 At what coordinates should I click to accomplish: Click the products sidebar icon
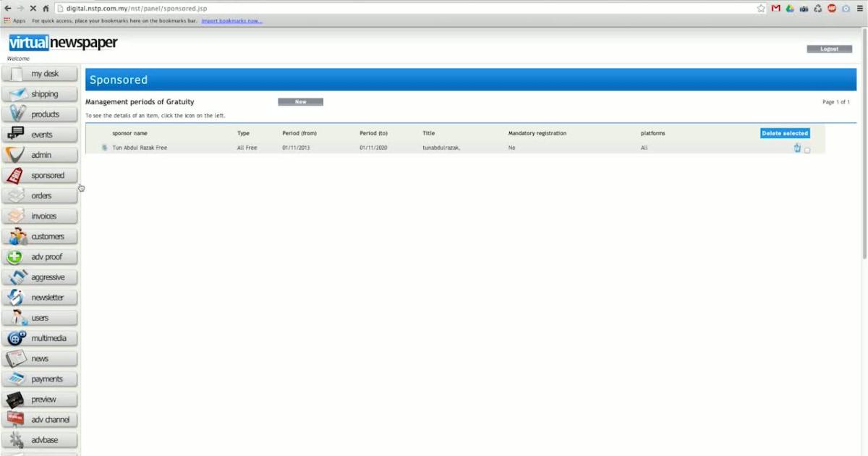[x=18, y=114]
